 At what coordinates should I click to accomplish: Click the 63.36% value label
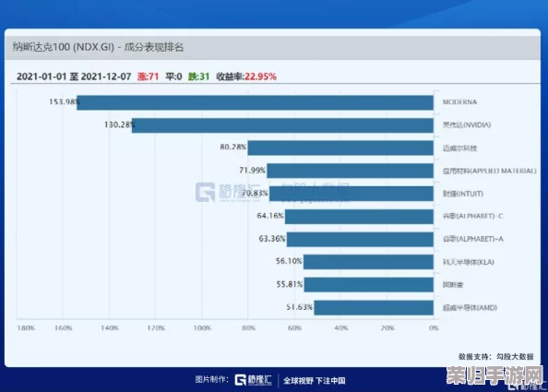tap(272, 239)
